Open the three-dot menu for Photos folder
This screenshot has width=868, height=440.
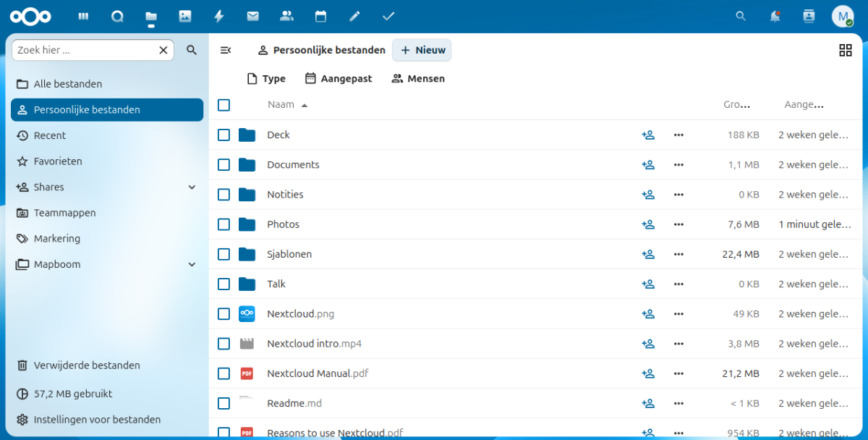point(678,224)
